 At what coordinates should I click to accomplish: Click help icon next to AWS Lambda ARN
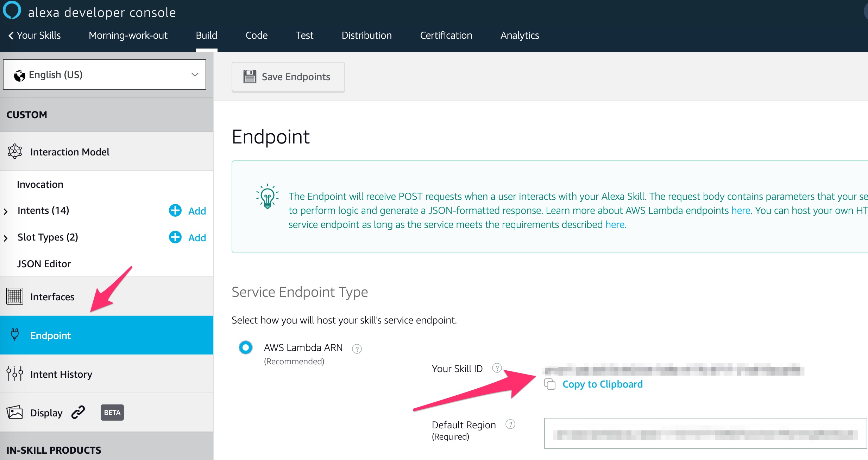click(x=357, y=349)
